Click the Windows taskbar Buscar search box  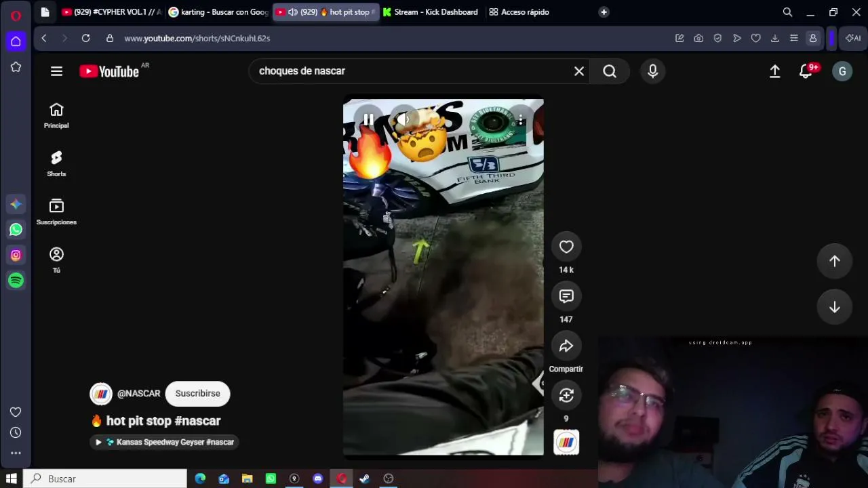106,479
